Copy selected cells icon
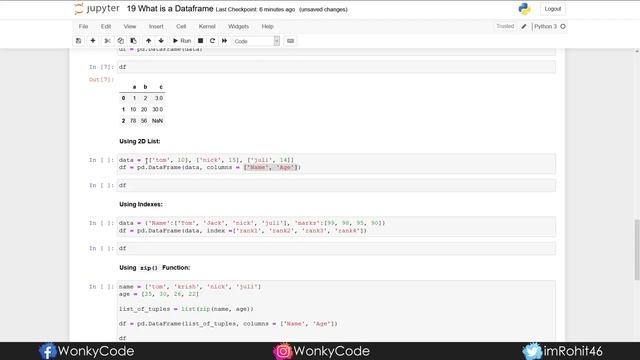 [x=120, y=41]
